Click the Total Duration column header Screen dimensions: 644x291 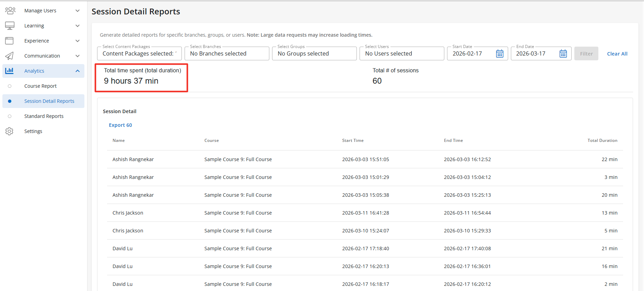point(602,141)
